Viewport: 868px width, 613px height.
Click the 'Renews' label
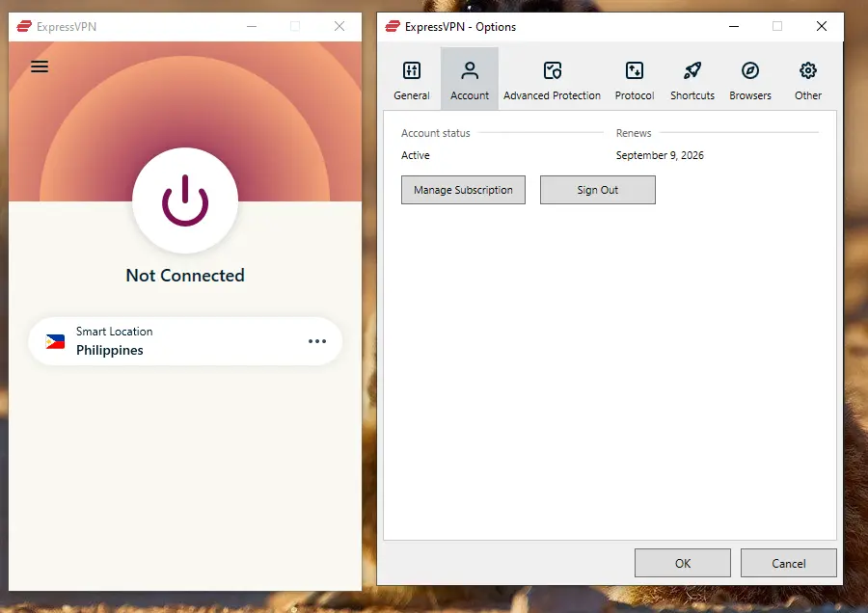point(634,133)
